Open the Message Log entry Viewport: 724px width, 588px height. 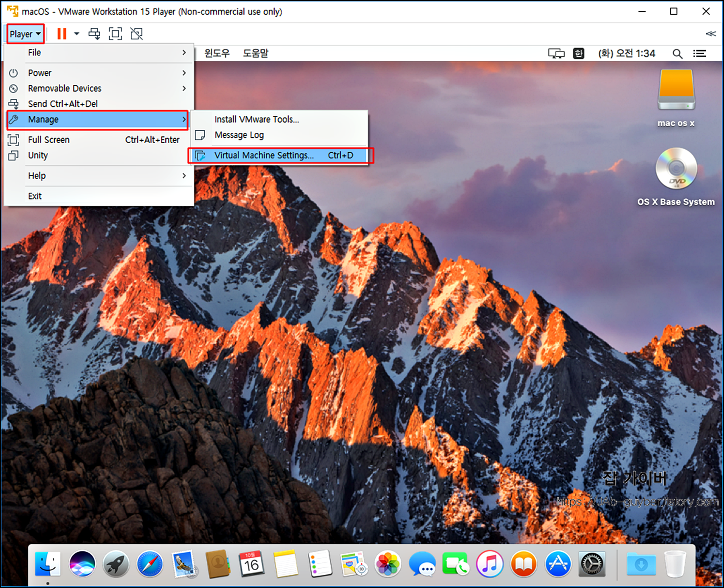click(280, 135)
